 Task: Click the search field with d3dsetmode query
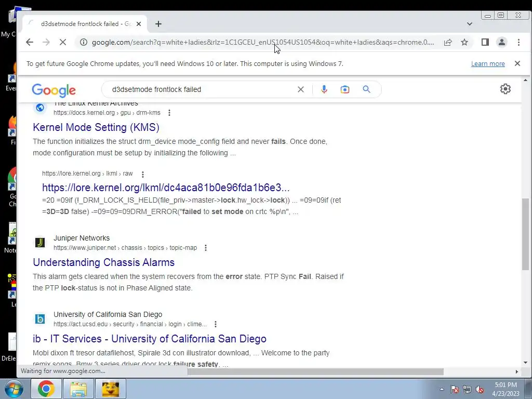pyautogui.click(x=202, y=89)
